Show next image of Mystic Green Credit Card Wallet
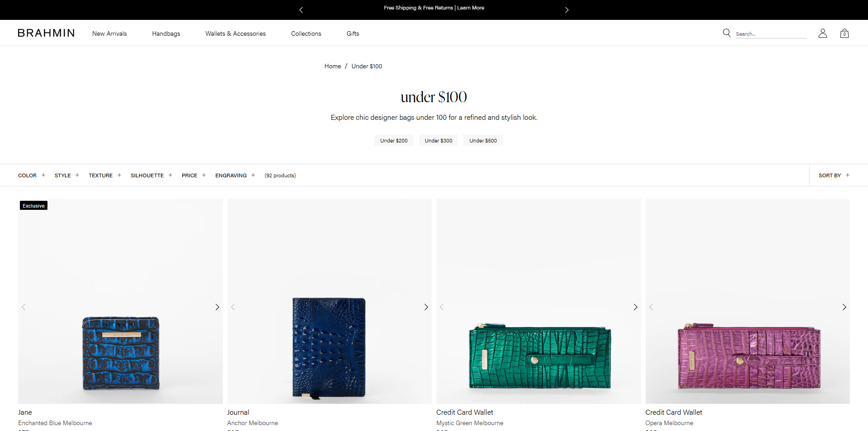Image resolution: width=868 pixels, height=431 pixels. tap(635, 307)
